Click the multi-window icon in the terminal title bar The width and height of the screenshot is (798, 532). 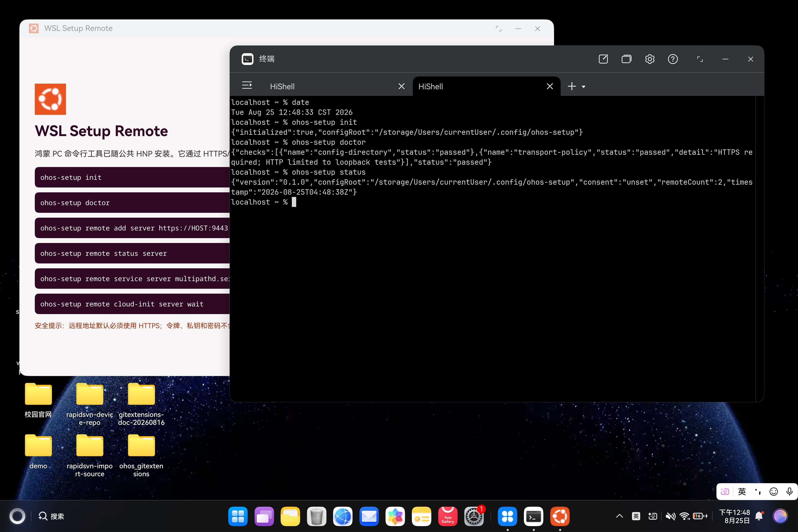tap(626, 59)
